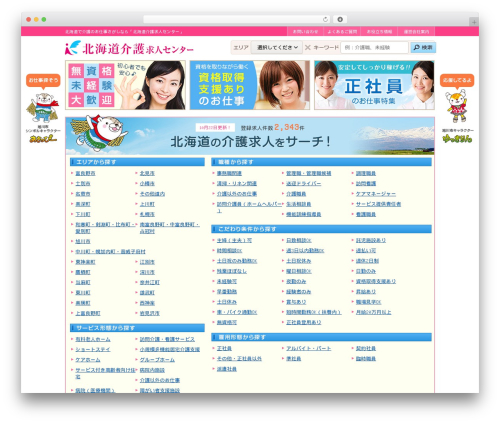Viewport: 500px width, 423px height.
Task: Browse 清掃・リネン関連 job type
Action: coord(237,184)
